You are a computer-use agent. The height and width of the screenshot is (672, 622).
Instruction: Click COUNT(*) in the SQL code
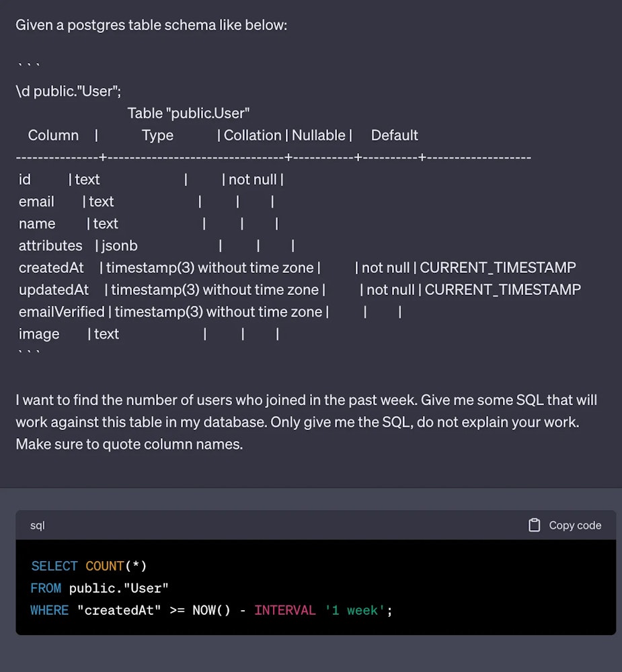coord(116,566)
